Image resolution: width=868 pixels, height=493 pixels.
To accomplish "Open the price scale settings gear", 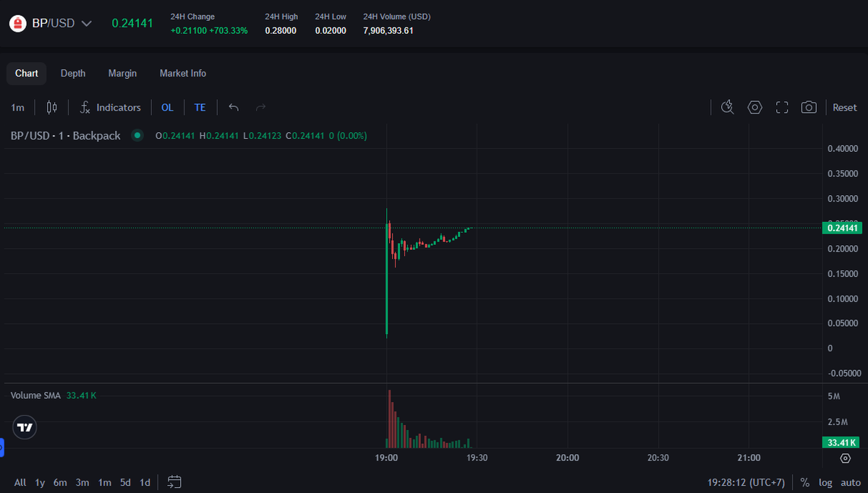I will tap(846, 458).
